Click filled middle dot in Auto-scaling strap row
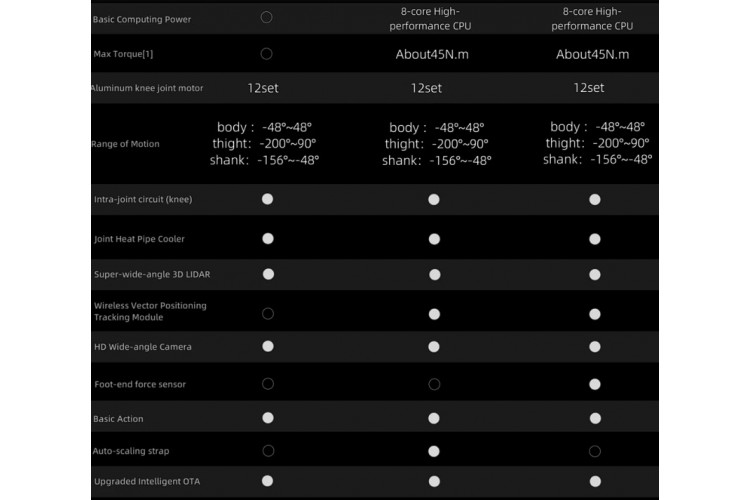The image size is (750, 500). pyautogui.click(x=434, y=451)
